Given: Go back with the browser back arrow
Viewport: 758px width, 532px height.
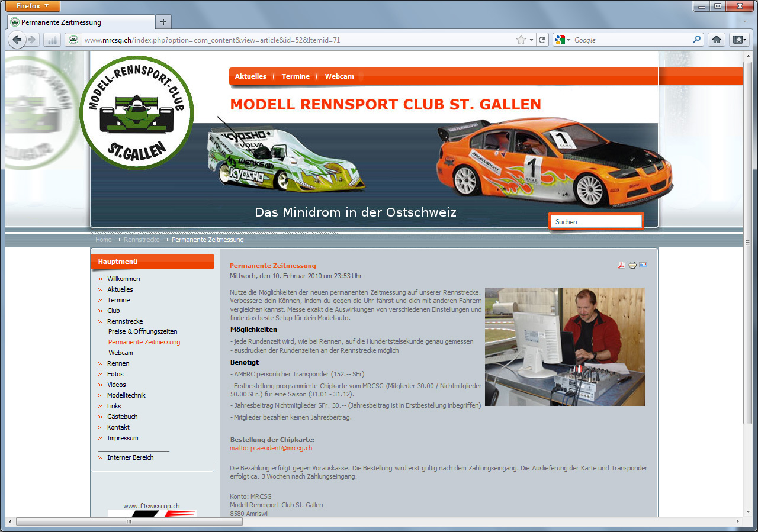Looking at the screenshot, I should [x=17, y=40].
